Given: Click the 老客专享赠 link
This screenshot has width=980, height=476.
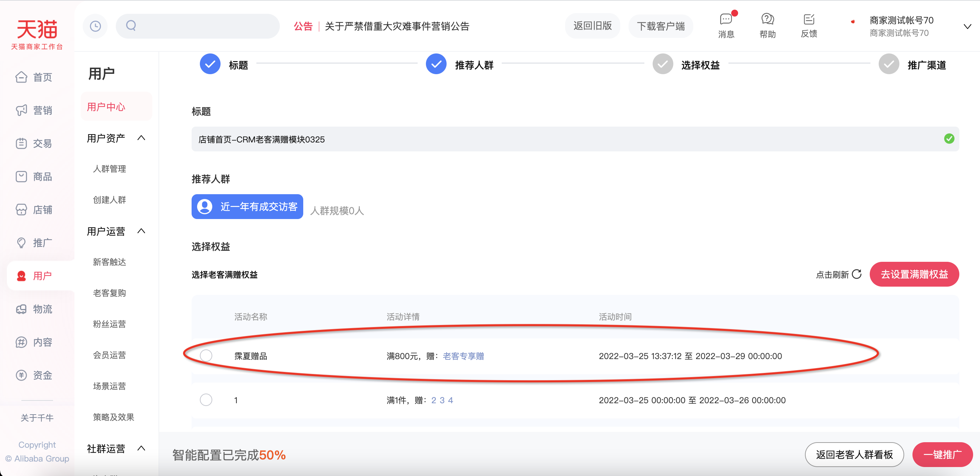Looking at the screenshot, I should click(x=463, y=356).
